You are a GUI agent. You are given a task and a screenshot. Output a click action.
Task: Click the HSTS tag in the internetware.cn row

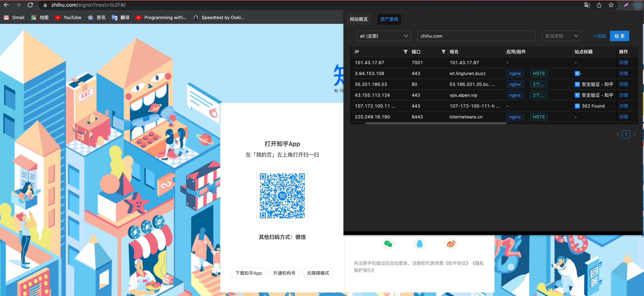(538, 117)
